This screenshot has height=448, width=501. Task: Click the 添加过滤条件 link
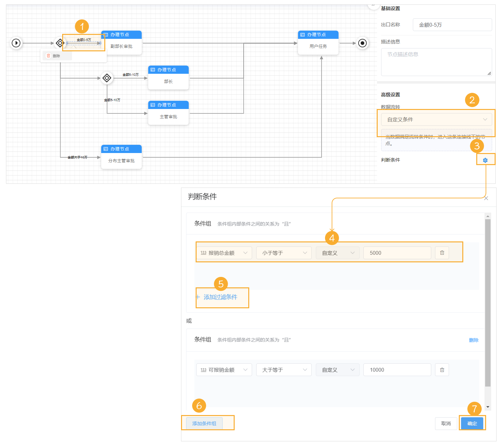(x=220, y=297)
